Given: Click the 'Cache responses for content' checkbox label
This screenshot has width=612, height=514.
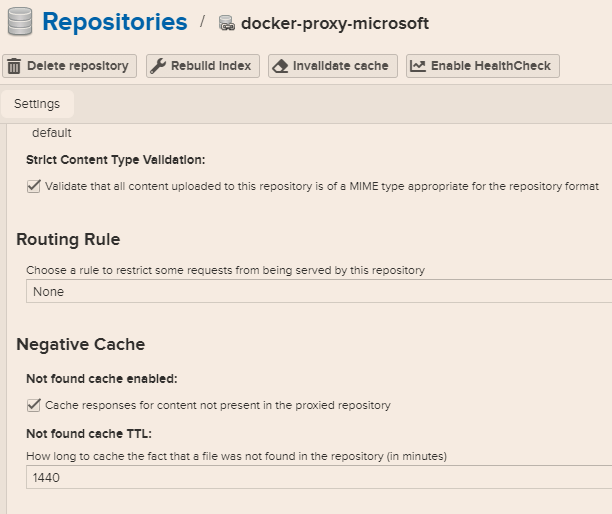Looking at the screenshot, I should click(x=217, y=405).
